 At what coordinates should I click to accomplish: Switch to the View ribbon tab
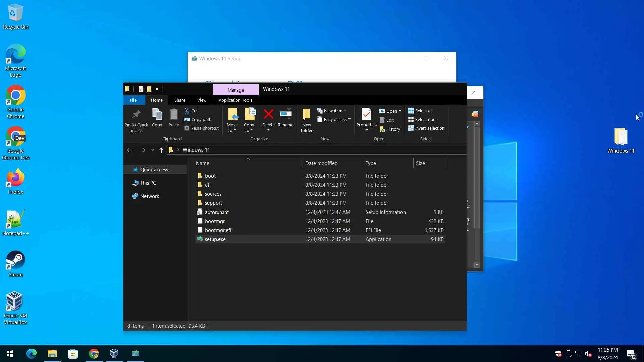coord(202,100)
